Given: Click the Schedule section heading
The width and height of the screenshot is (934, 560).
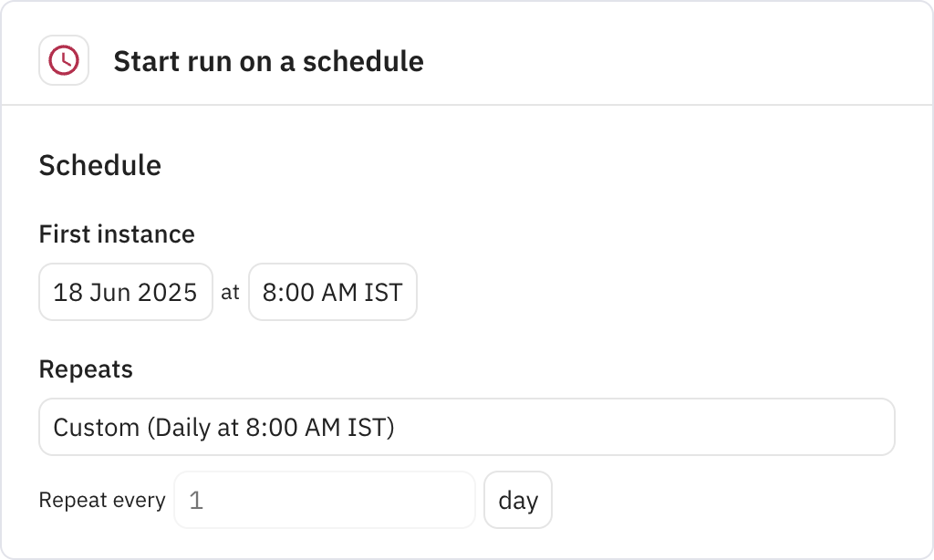Looking at the screenshot, I should click(99, 166).
